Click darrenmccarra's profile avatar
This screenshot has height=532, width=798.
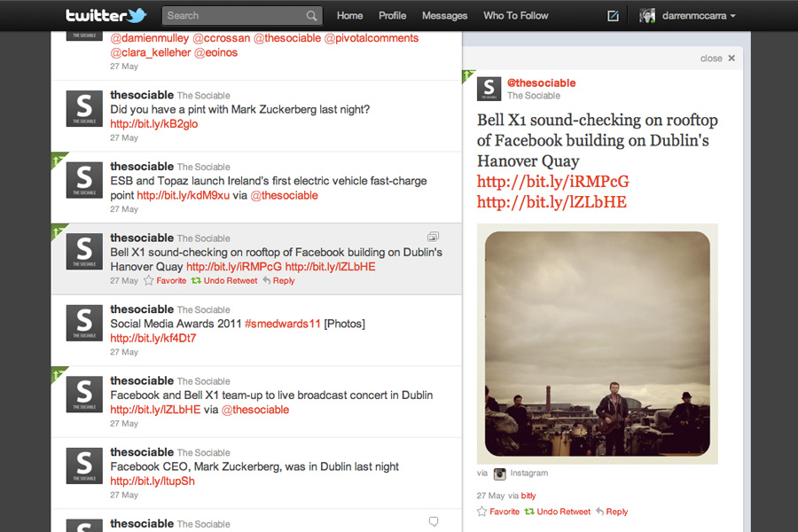coord(646,15)
